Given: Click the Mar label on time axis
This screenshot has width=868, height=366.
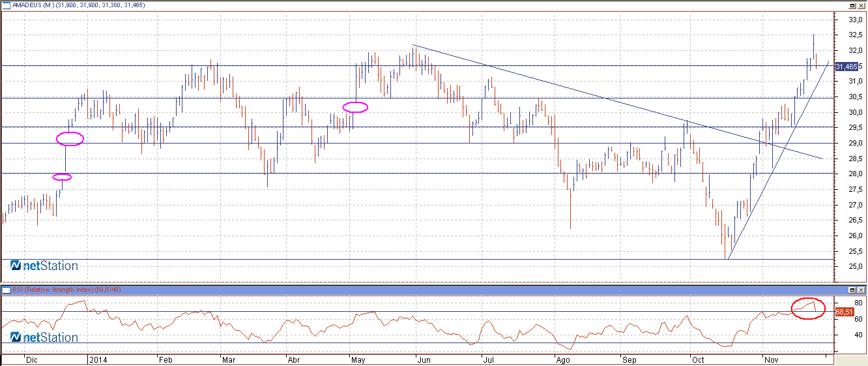Looking at the screenshot, I should [x=229, y=359].
